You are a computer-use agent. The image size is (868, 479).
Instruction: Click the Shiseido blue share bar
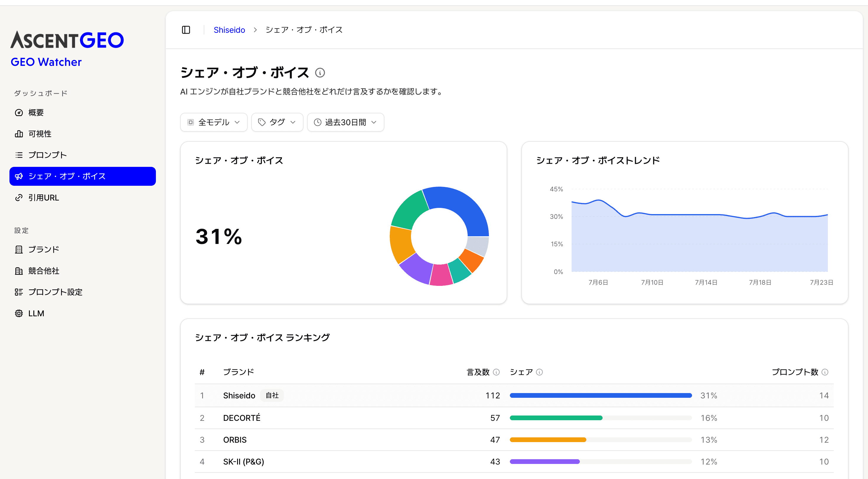coord(601,396)
